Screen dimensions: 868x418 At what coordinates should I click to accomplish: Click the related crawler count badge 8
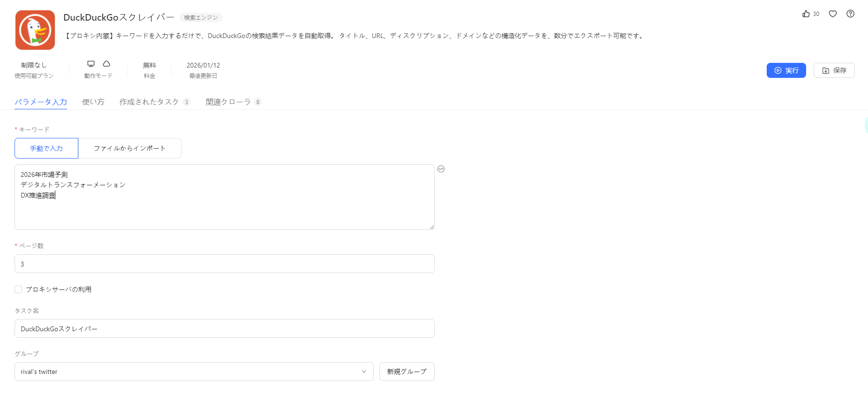(258, 102)
